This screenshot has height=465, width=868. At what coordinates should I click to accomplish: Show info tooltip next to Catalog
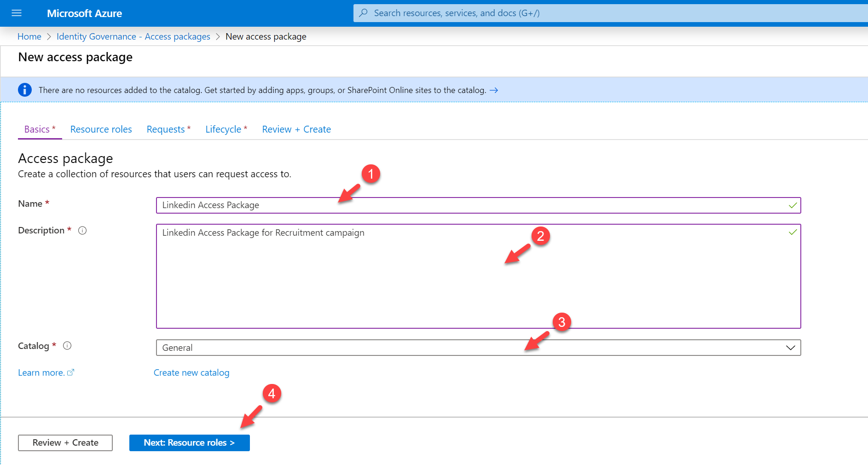coord(67,346)
